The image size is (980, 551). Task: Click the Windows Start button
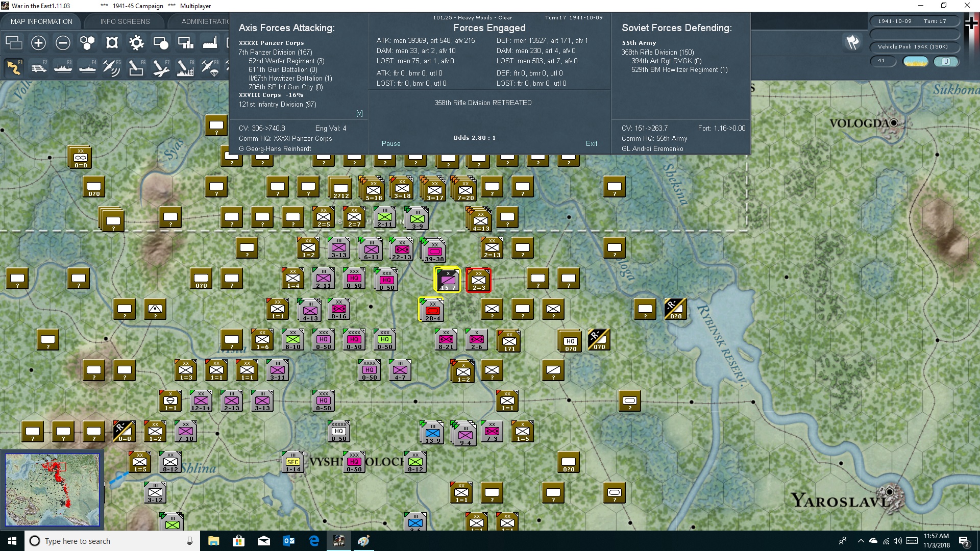(12, 541)
